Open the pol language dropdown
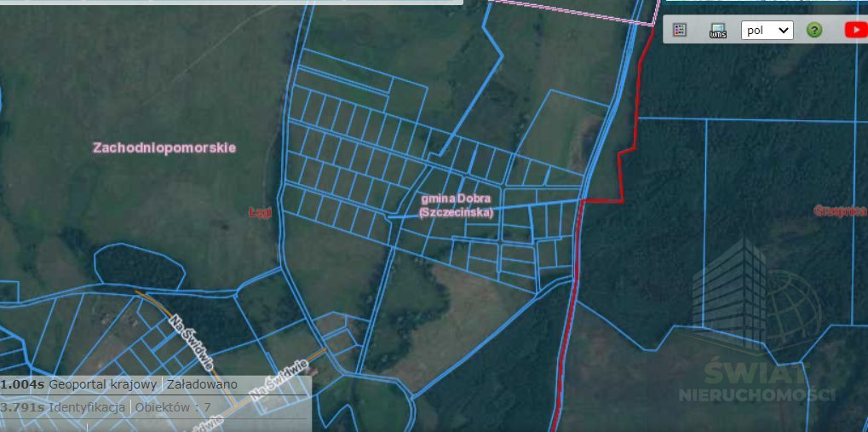The image size is (868, 432). [x=767, y=30]
